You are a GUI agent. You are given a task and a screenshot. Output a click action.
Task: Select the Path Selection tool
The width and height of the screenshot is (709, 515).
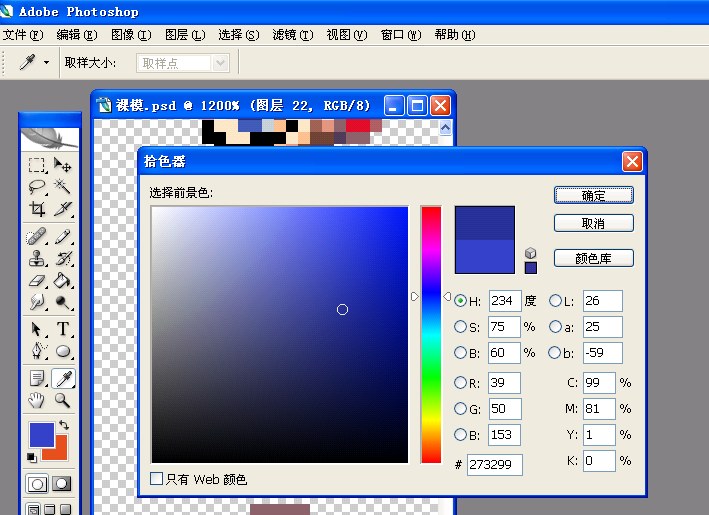(37, 329)
